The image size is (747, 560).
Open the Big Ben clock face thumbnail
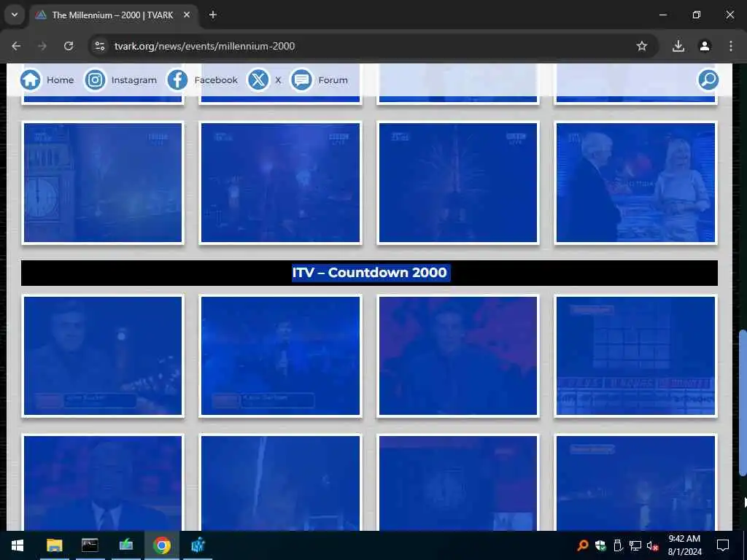pos(103,183)
